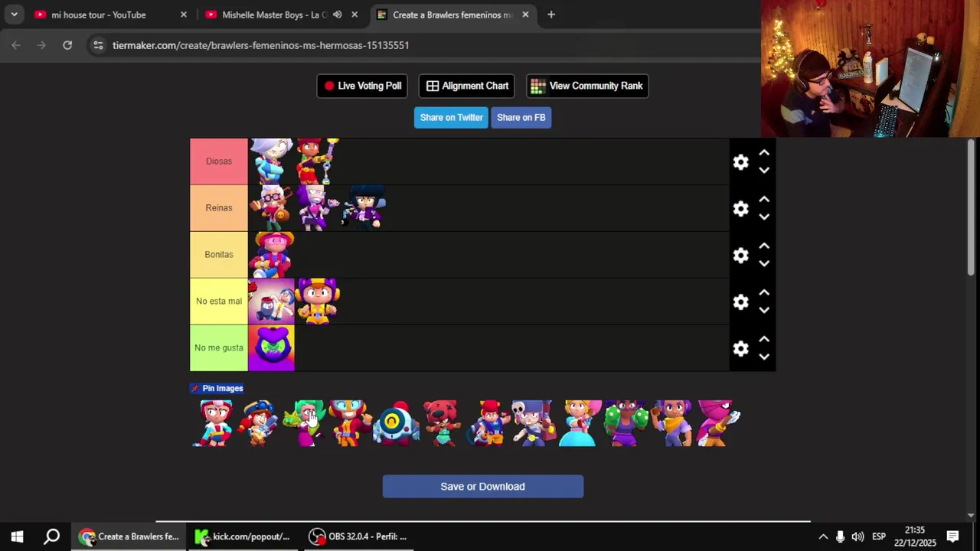This screenshot has height=551, width=980.
Task: Select yellow-suited brawler in No esta mal row
Action: pyautogui.click(x=317, y=302)
